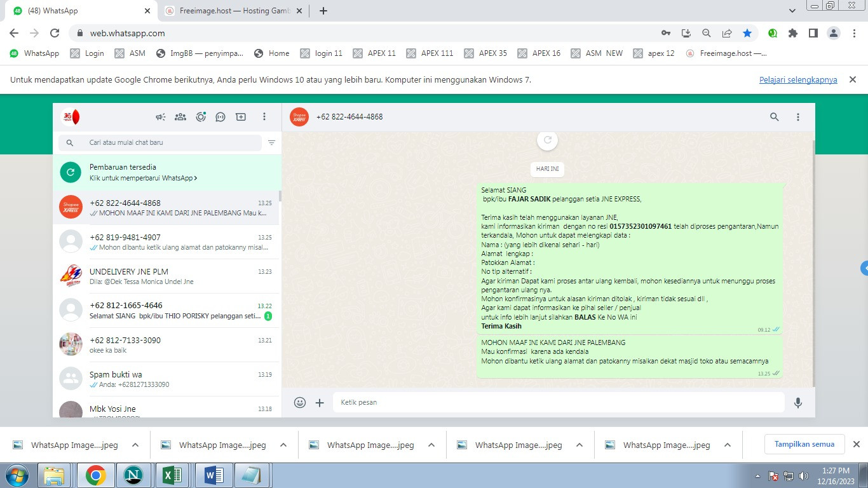Image resolution: width=868 pixels, height=488 pixels.
Task: Open the +62 812-7133-3090 chat
Action: pos(166,345)
